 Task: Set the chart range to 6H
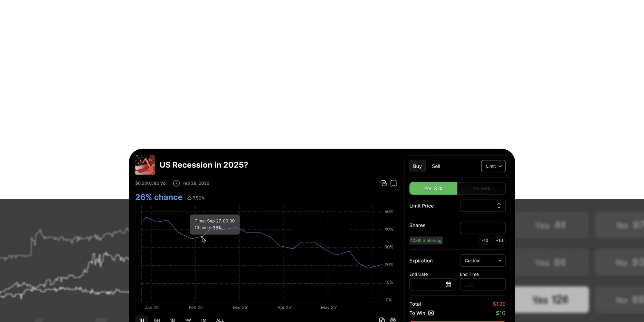click(x=157, y=320)
